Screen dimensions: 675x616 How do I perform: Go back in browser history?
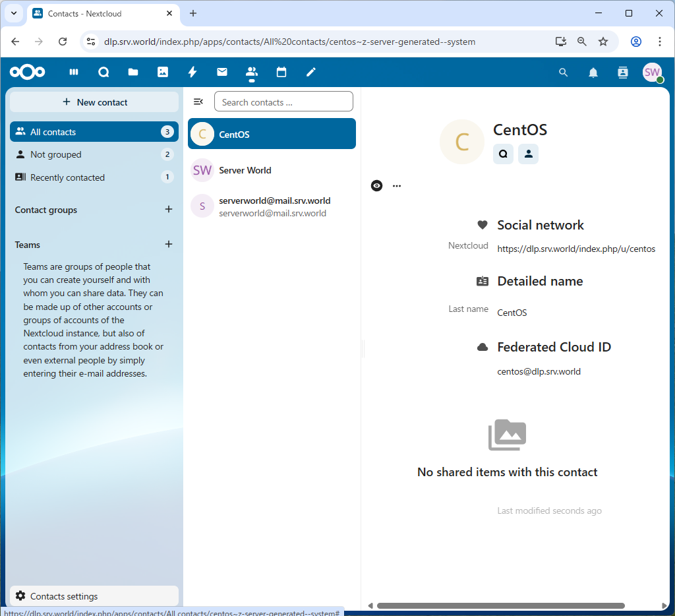click(x=16, y=42)
